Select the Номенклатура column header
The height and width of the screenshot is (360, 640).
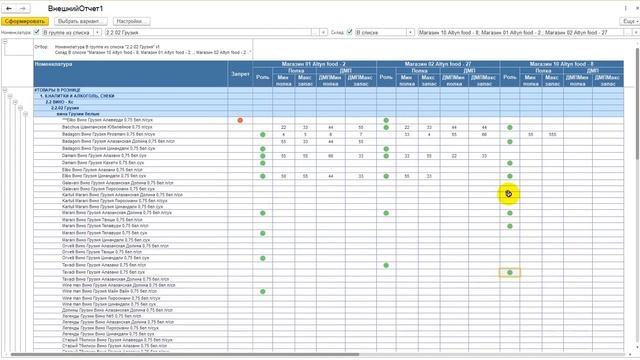click(131, 74)
